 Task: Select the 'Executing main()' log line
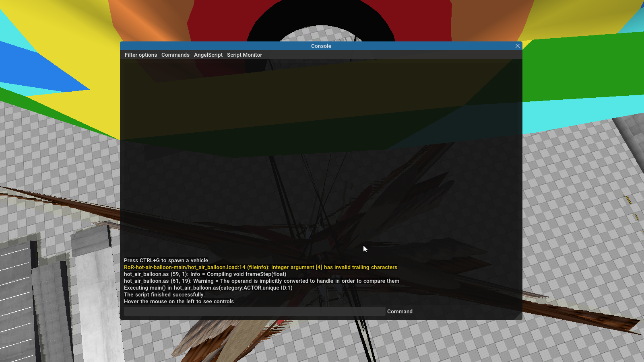click(208, 288)
